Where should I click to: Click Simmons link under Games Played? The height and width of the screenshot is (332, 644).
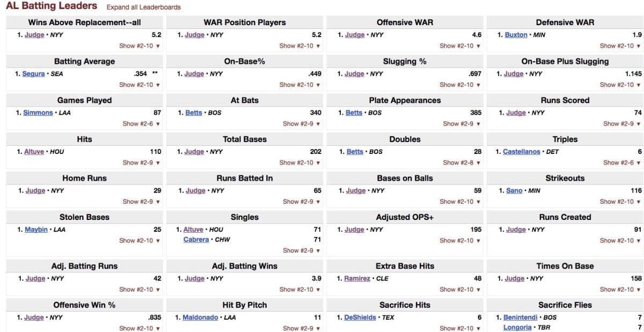pos(38,113)
